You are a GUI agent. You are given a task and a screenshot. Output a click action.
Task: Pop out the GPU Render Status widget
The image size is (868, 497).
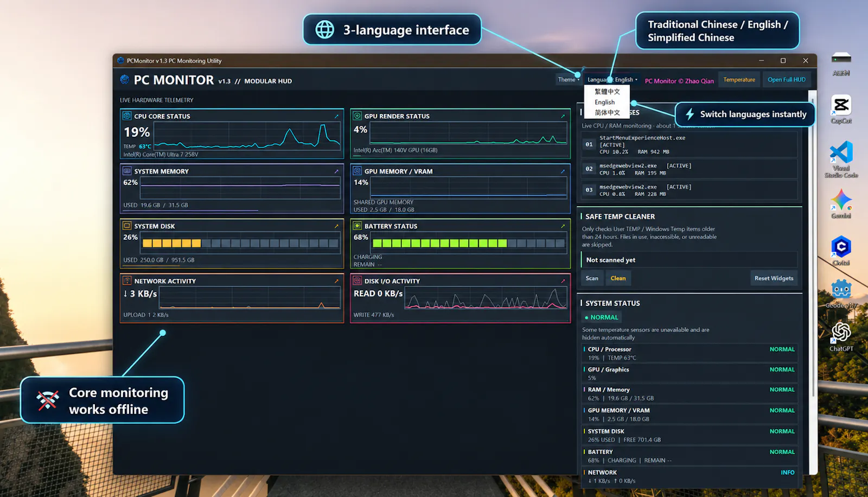click(x=563, y=116)
